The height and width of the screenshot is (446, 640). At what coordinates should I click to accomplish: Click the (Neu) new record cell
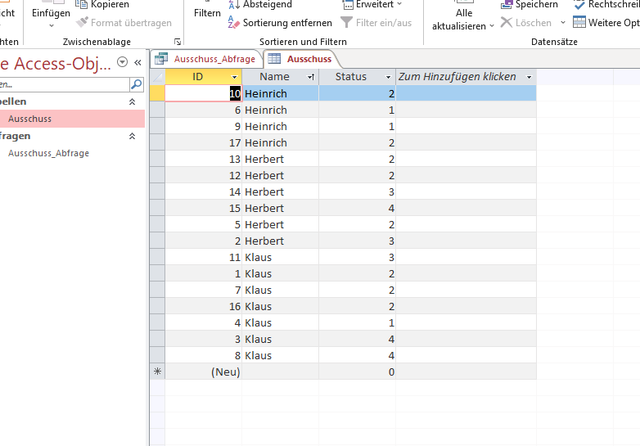(203, 372)
